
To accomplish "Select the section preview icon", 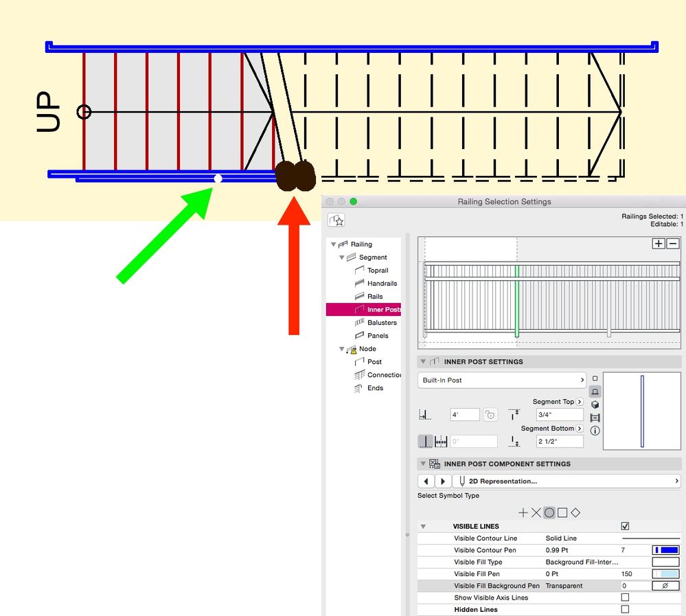I will pyautogui.click(x=595, y=418).
